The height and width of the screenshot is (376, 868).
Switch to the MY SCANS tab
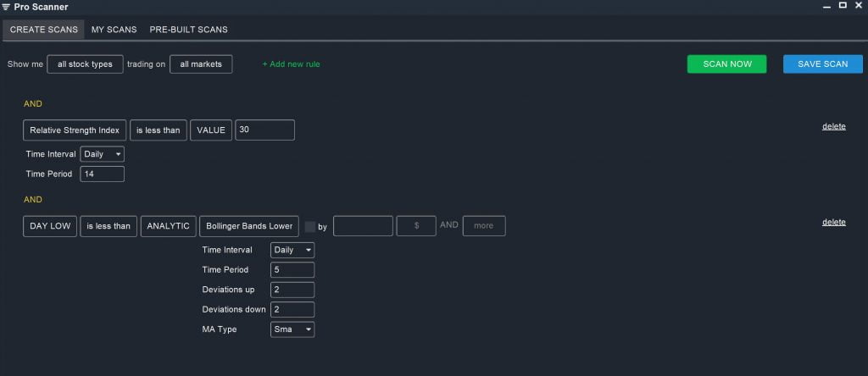pos(114,30)
